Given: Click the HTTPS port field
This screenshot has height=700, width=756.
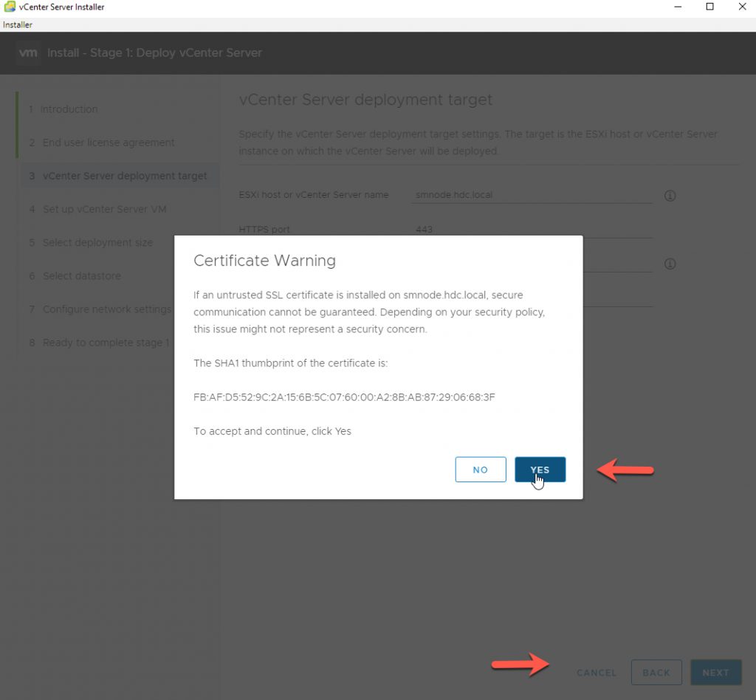Looking at the screenshot, I should (x=532, y=229).
